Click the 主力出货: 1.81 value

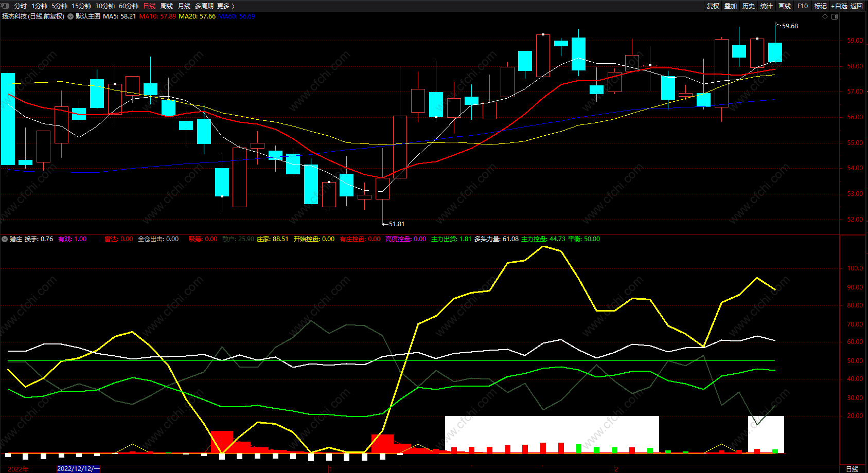pyautogui.click(x=451, y=239)
